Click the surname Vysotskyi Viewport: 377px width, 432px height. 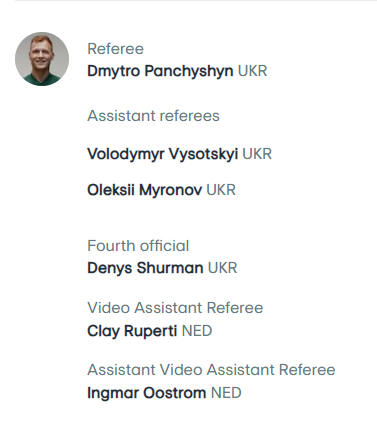(203, 154)
